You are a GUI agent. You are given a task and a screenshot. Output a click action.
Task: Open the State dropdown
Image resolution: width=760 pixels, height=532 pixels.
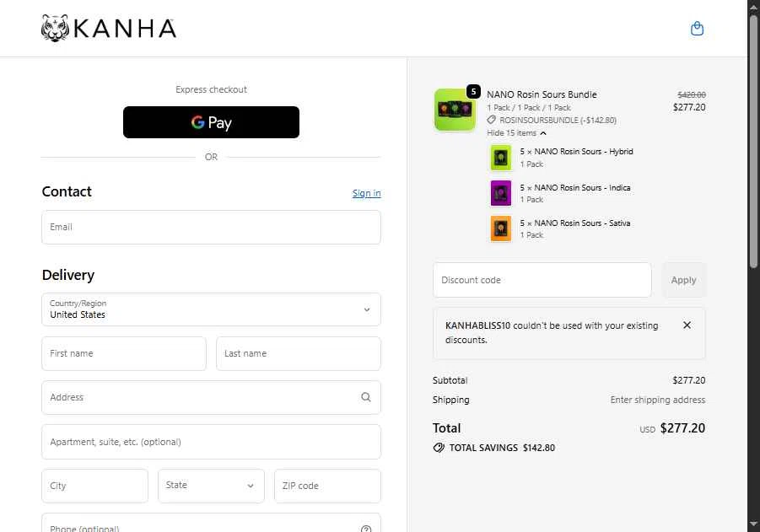click(x=211, y=486)
